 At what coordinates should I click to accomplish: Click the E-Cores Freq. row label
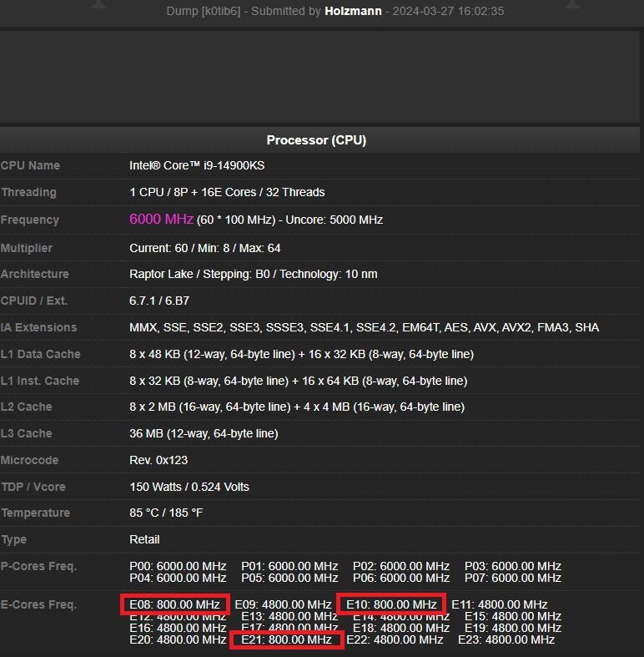(x=38, y=604)
